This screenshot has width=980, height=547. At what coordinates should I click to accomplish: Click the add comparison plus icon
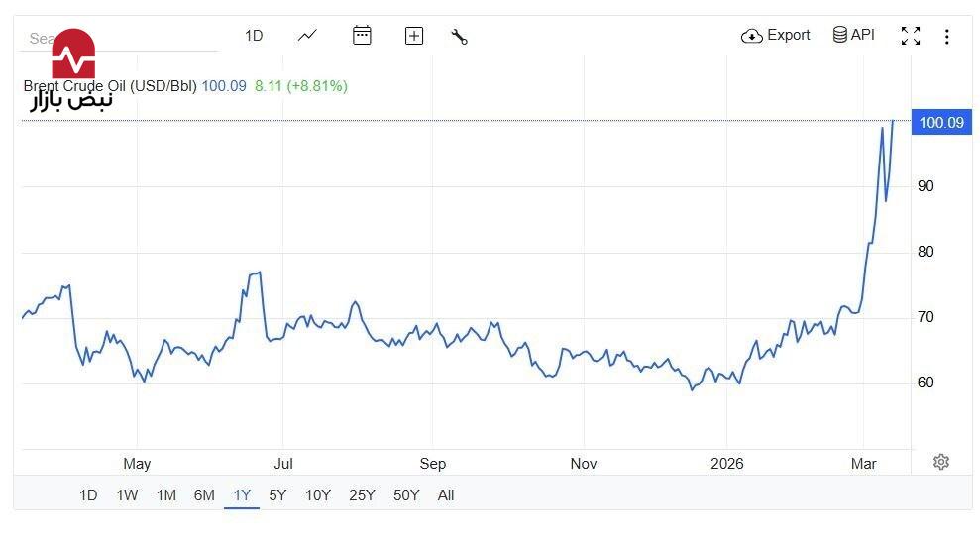coord(414,36)
